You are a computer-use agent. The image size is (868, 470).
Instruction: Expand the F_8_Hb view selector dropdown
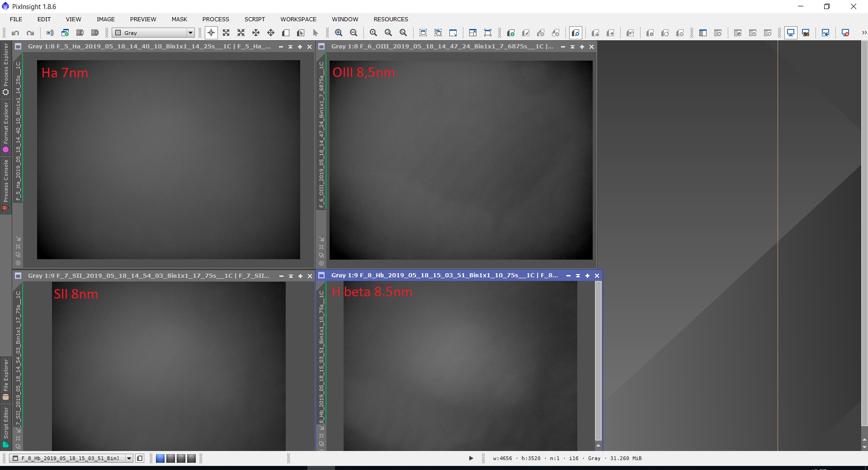pos(129,459)
